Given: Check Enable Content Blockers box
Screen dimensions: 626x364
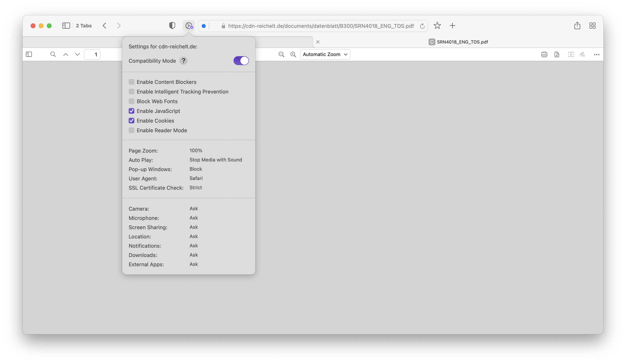Looking at the screenshot, I should pos(131,82).
